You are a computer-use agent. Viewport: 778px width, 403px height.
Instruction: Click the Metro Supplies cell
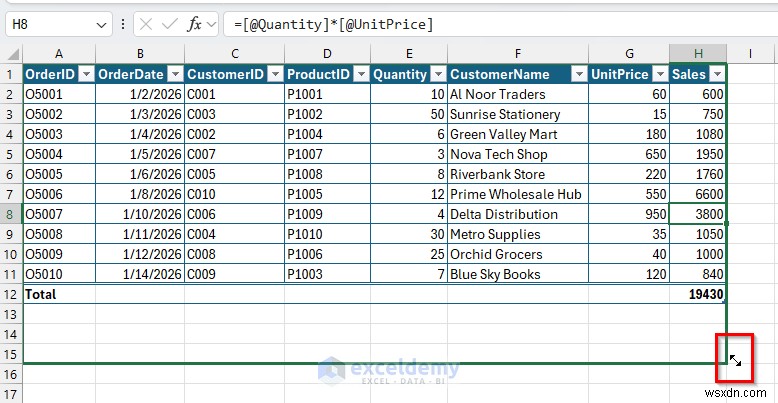518,234
